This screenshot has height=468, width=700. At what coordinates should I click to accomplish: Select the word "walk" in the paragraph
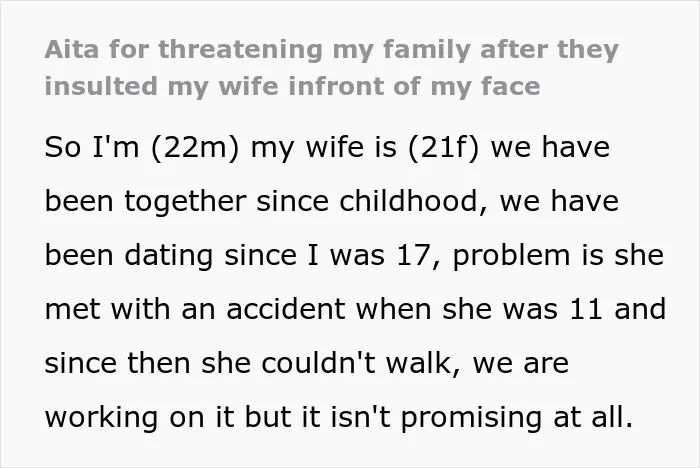pos(419,363)
